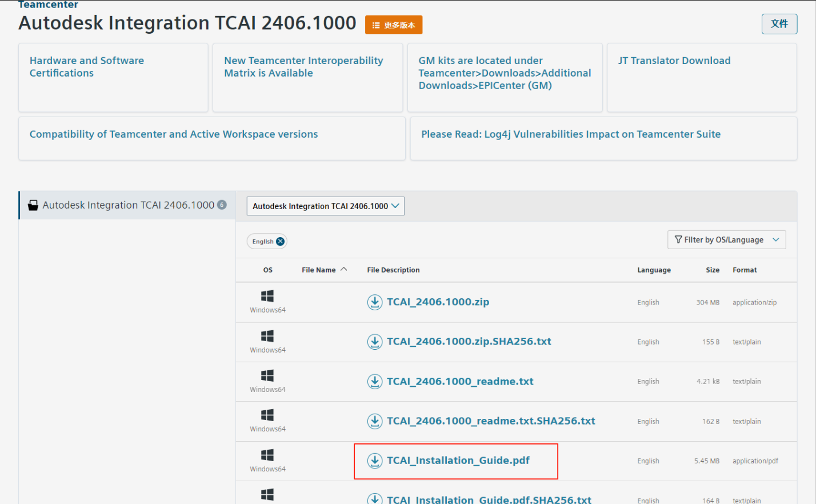This screenshot has width=816, height=504.
Task: Download TCAI_2406.1000_readme.txt file link
Action: click(460, 381)
